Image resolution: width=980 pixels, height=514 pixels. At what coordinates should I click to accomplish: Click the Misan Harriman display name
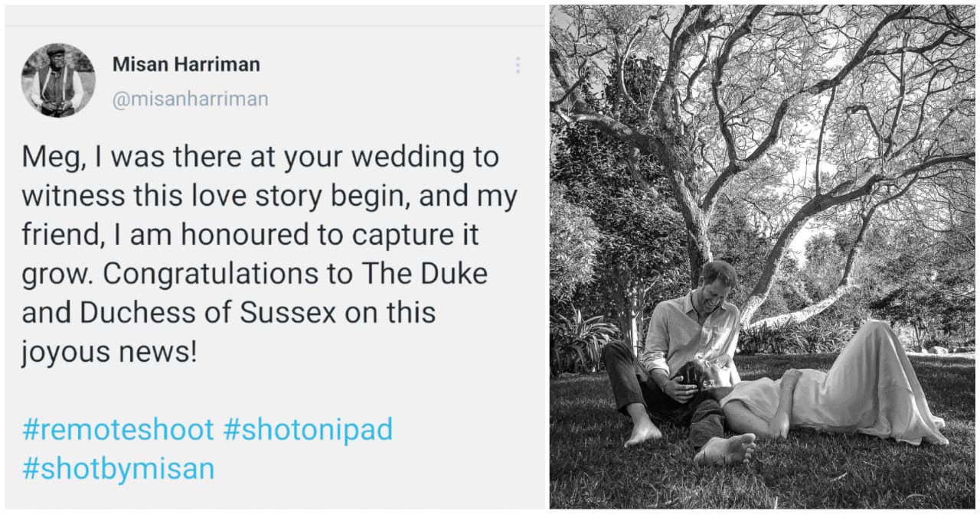pyautogui.click(x=186, y=64)
